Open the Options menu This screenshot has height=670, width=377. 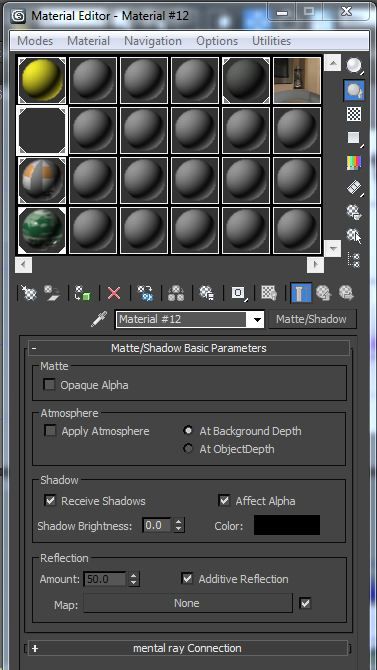(x=217, y=41)
